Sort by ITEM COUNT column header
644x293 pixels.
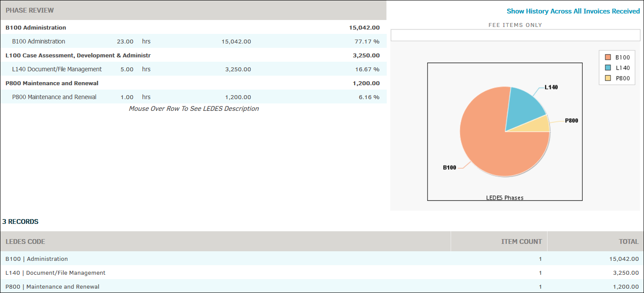(521, 242)
